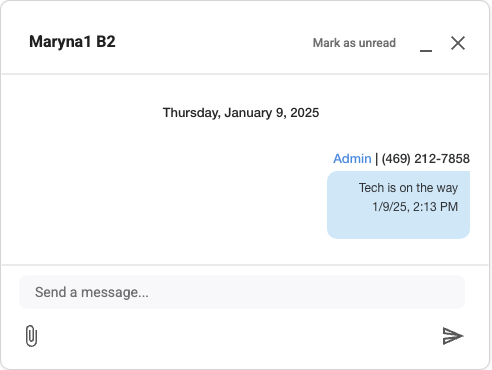Click the Thursday, January 9, 2025 date header
The image size is (492, 370).
(x=241, y=113)
